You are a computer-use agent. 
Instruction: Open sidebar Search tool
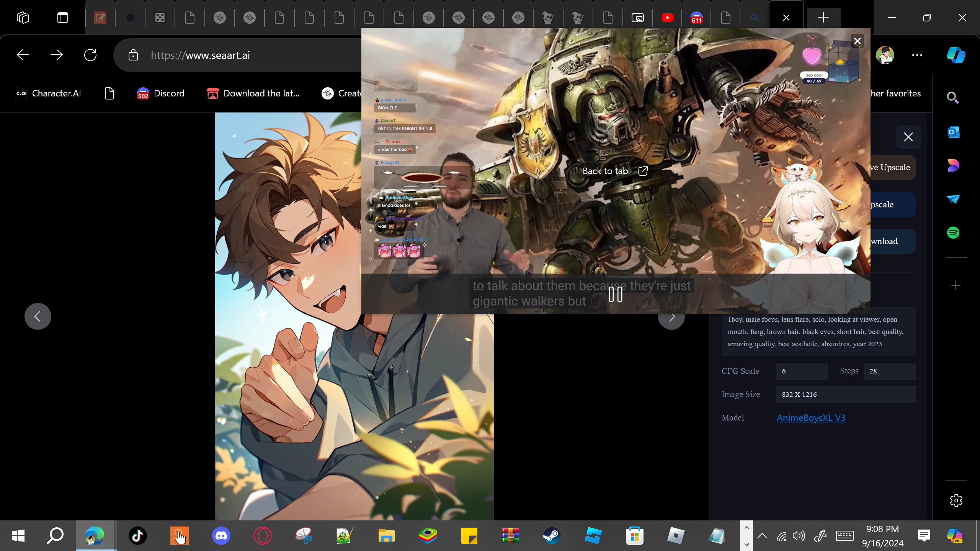tap(953, 98)
